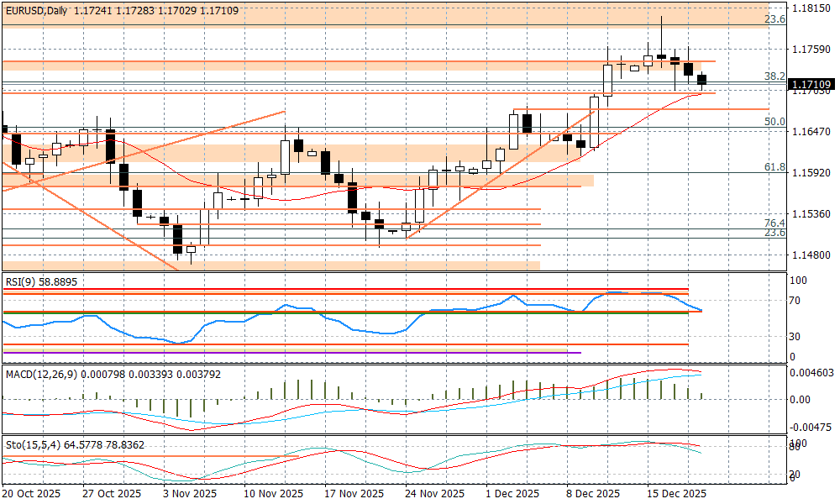This screenshot has width=840, height=504.
Task: Select the current price tag 1.17109
Action: [x=811, y=84]
